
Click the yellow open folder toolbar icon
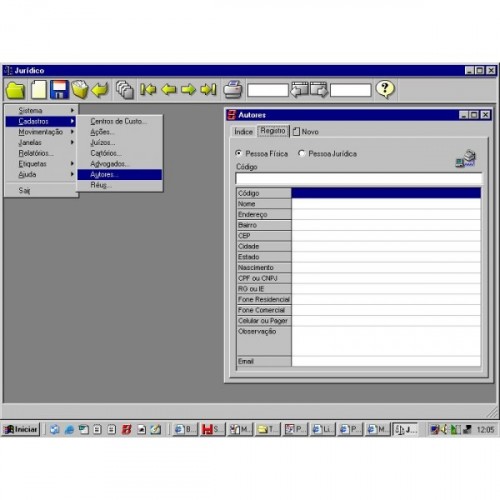coord(15,90)
